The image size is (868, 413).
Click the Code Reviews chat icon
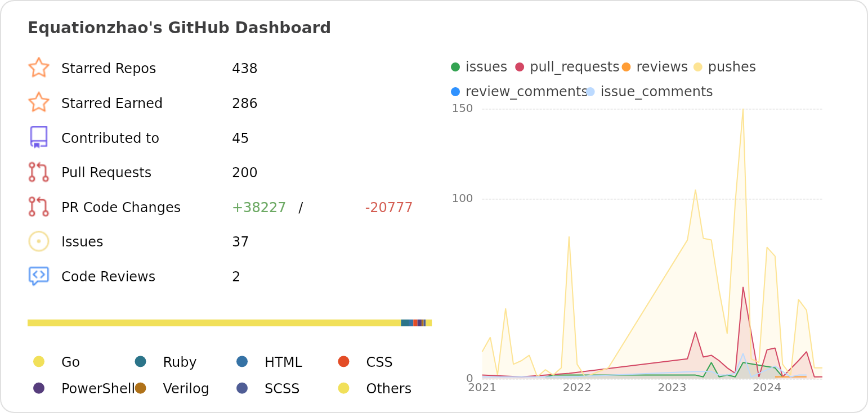pyautogui.click(x=39, y=276)
